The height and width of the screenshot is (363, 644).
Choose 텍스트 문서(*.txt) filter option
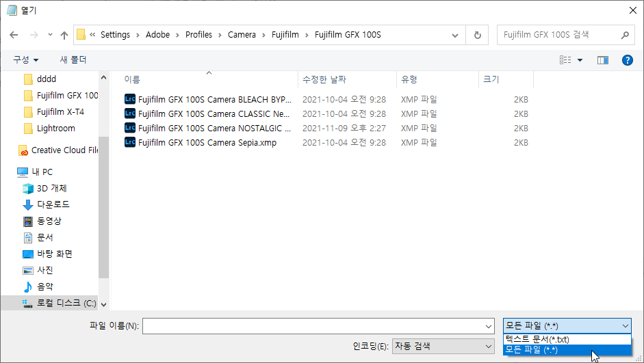coord(567,339)
